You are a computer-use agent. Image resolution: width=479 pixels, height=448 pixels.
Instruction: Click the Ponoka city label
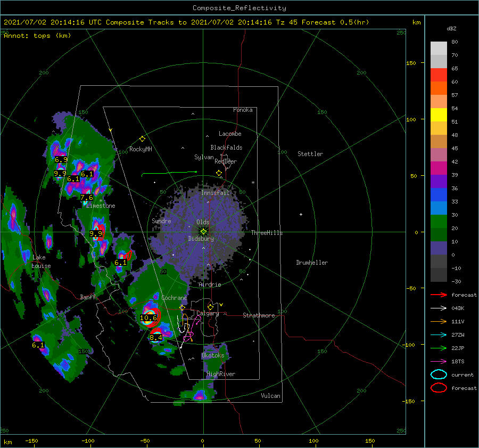[x=243, y=110]
